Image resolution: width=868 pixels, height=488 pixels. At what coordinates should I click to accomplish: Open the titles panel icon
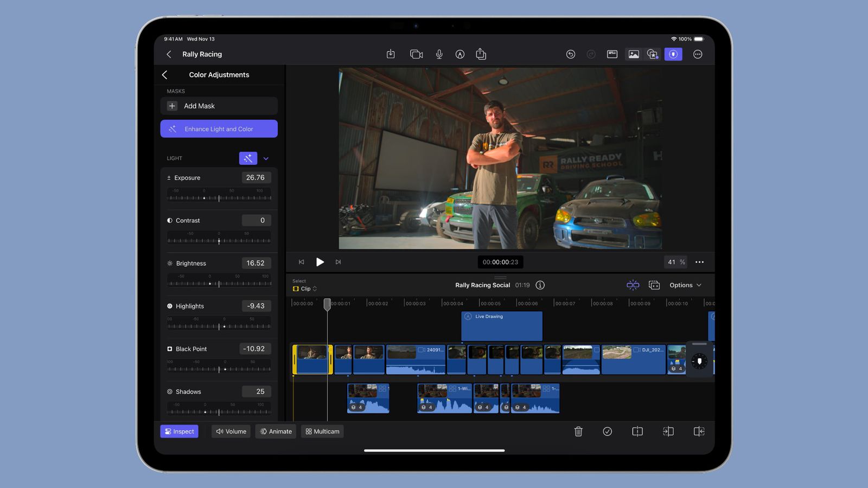click(612, 54)
